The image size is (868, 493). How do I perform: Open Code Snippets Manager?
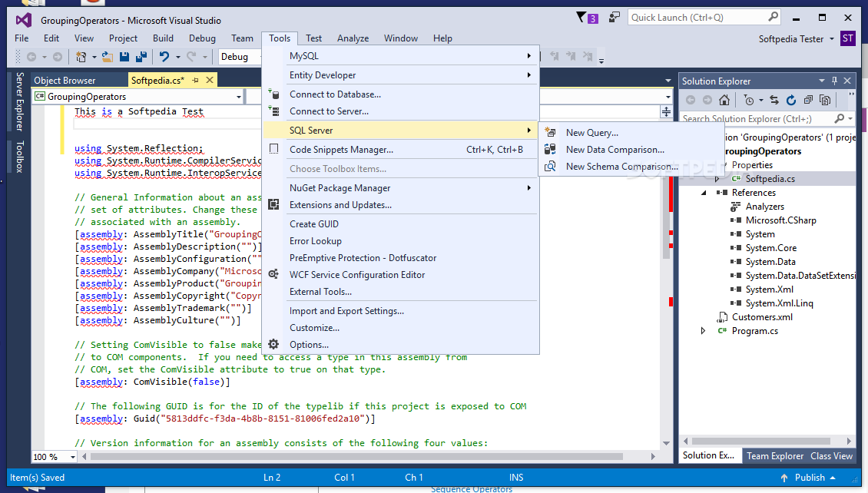pos(400,150)
